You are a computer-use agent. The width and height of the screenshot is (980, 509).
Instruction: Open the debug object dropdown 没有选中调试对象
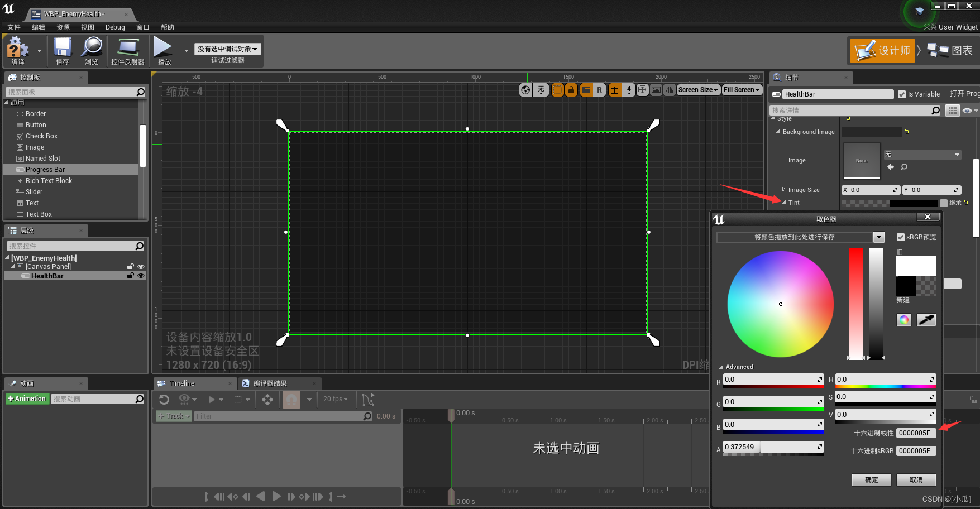tap(227, 49)
